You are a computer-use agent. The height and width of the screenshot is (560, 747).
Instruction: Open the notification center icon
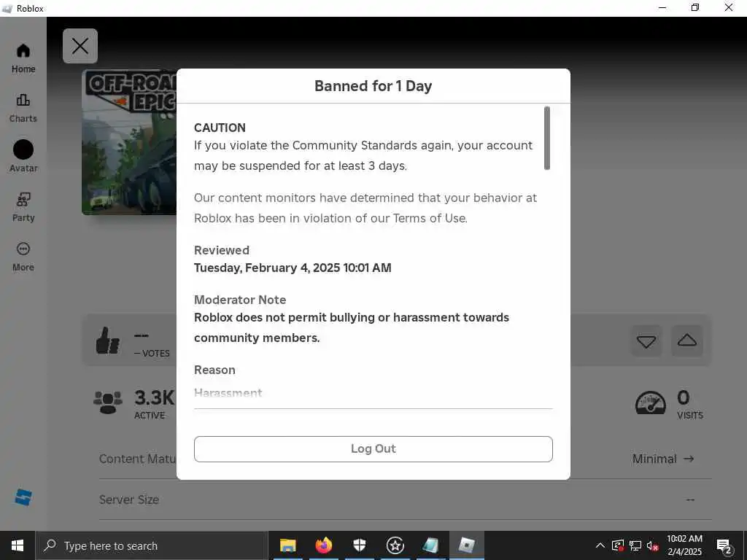pos(724,546)
